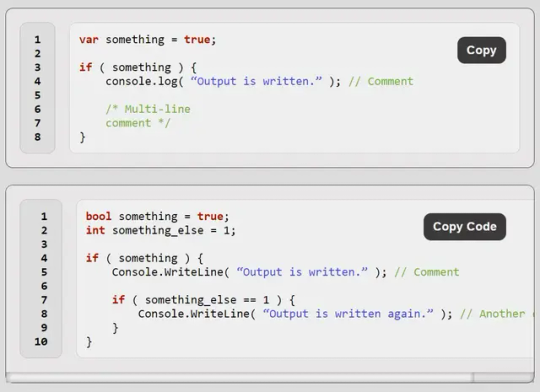Click the Copy button in first code block
Viewport: 540px width, 392px height.
[x=481, y=50]
